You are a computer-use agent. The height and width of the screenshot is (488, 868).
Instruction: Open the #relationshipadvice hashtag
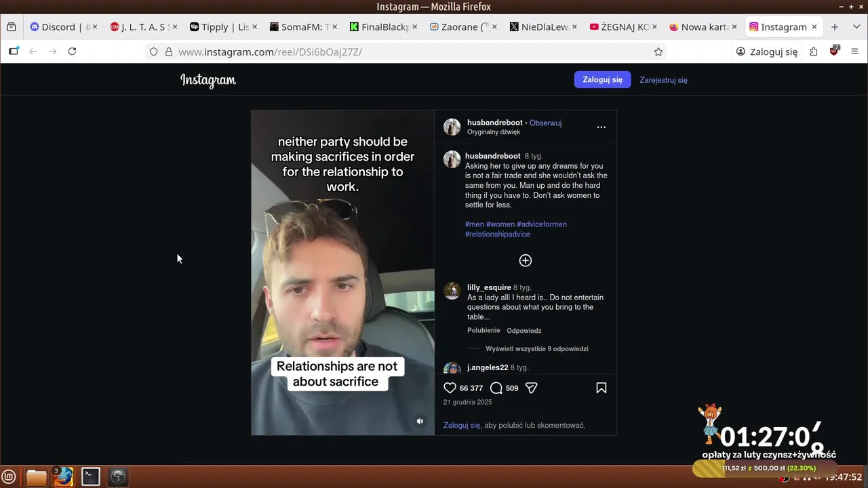pyautogui.click(x=498, y=235)
